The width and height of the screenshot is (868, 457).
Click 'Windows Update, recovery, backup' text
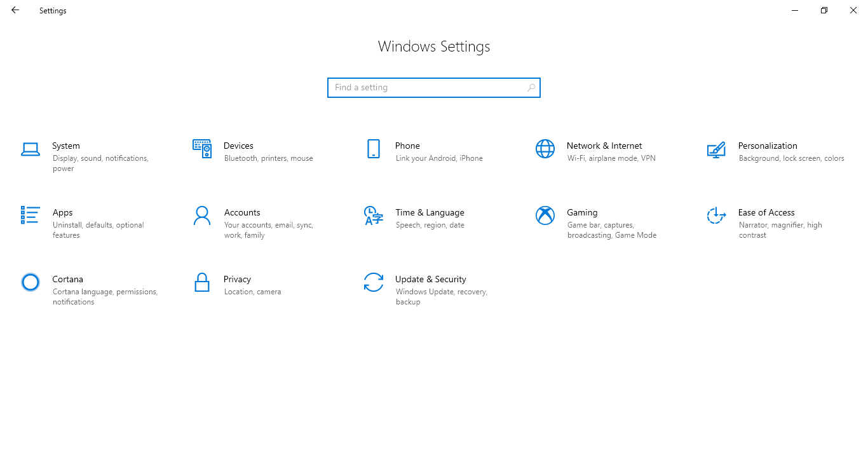pyautogui.click(x=441, y=297)
